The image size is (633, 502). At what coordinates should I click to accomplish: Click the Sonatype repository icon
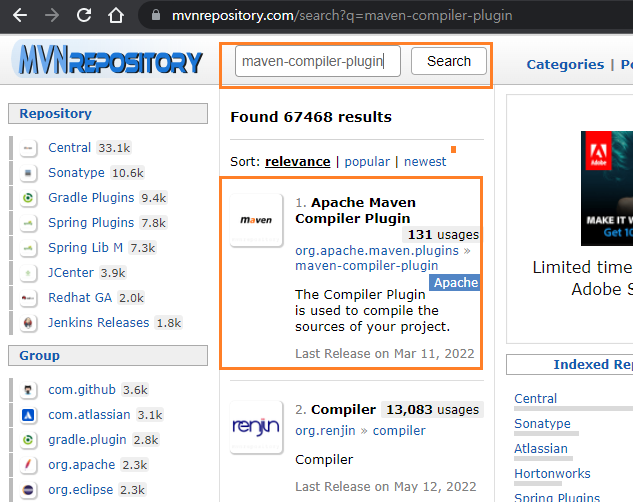pos(28,173)
